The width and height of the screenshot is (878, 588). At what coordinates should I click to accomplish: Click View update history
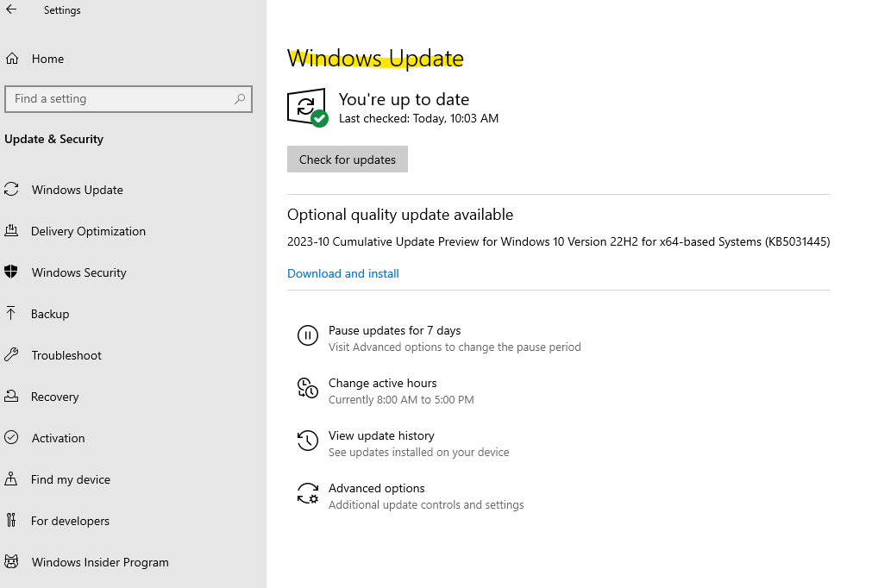pos(381,436)
